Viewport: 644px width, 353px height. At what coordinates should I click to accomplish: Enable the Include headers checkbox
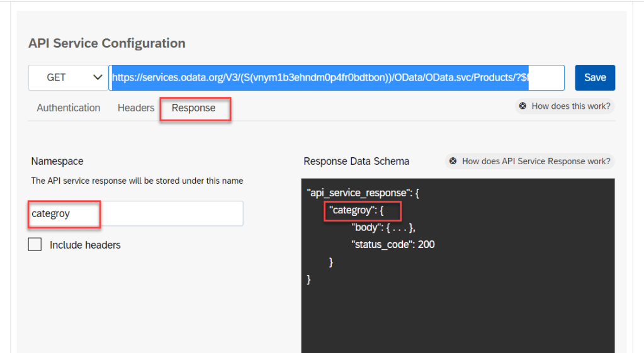[x=35, y=245]
